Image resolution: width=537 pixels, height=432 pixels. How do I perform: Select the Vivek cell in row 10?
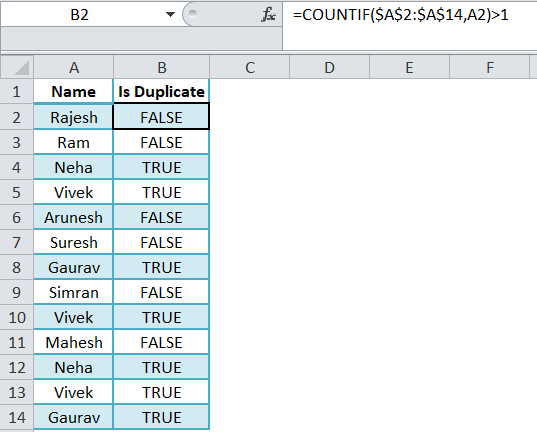click(74, 317)
